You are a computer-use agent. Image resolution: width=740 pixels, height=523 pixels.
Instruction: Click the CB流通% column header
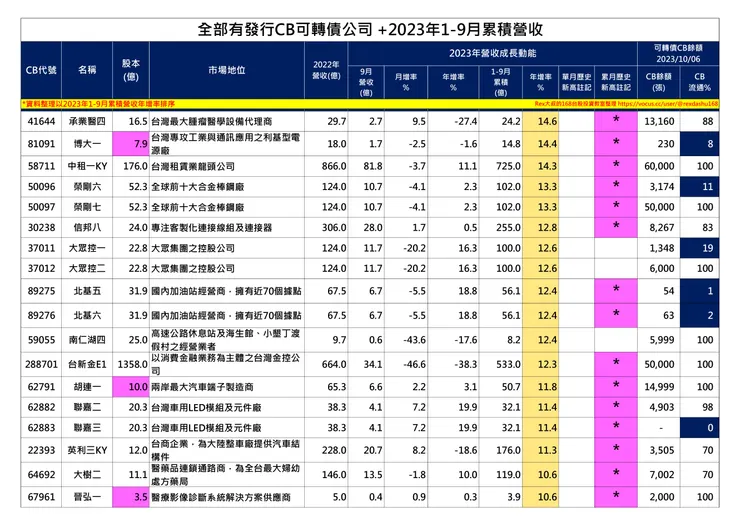[x=699, y=82]
